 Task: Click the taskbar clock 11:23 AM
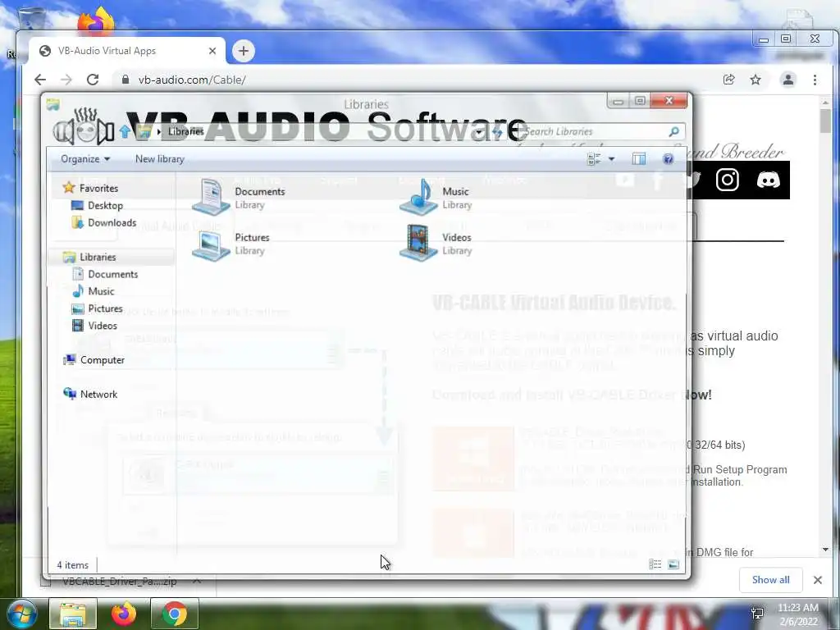[797, 608]
